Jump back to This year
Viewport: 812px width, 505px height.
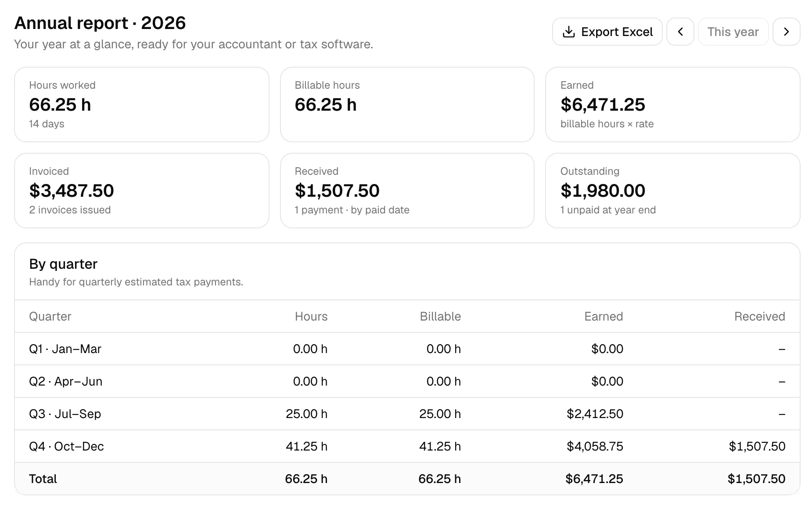point(733,32)
